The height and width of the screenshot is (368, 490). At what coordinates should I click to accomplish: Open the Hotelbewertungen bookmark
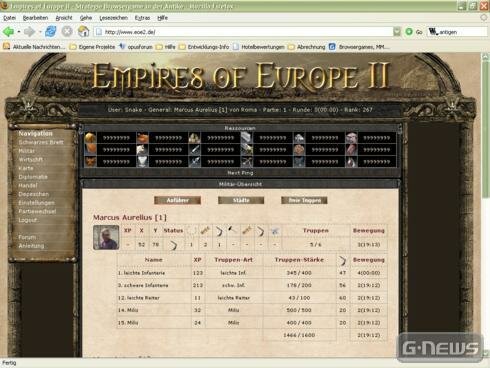click(x=259, y=47)
